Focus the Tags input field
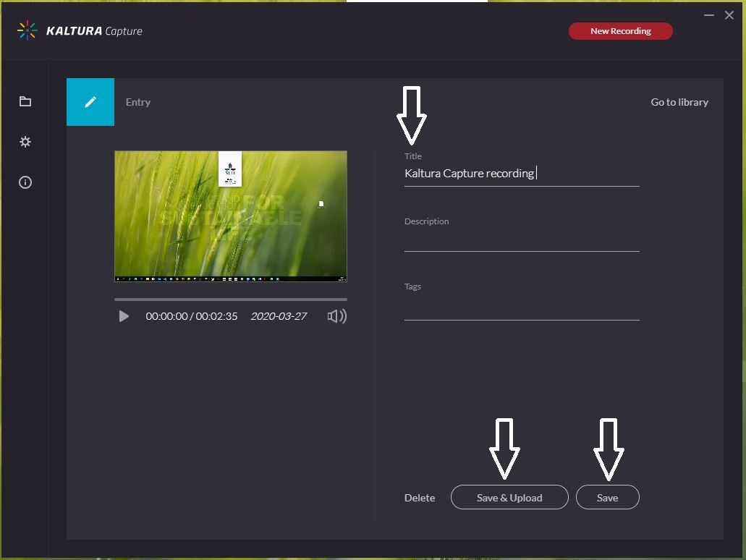746x560 pixels. (x=522, y=307)
